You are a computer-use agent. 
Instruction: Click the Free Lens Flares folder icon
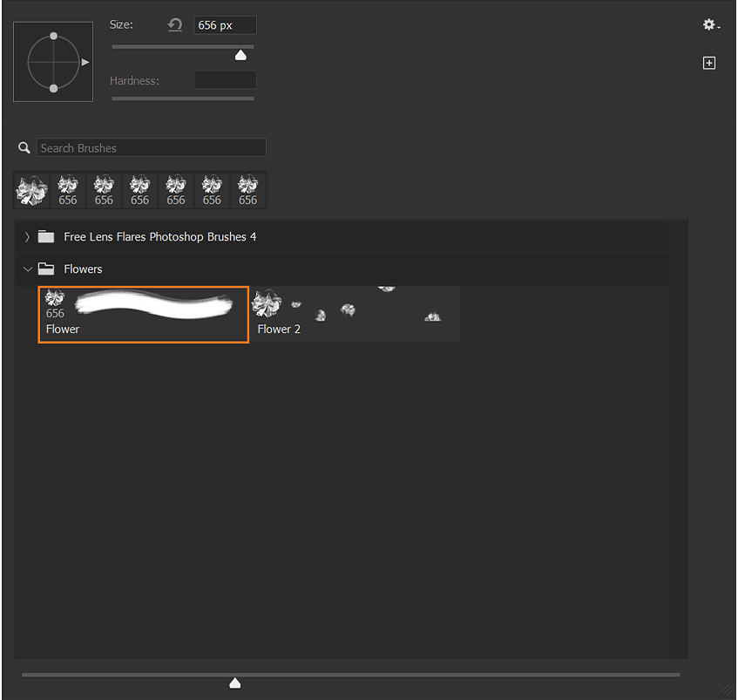[x=46, y=236]
